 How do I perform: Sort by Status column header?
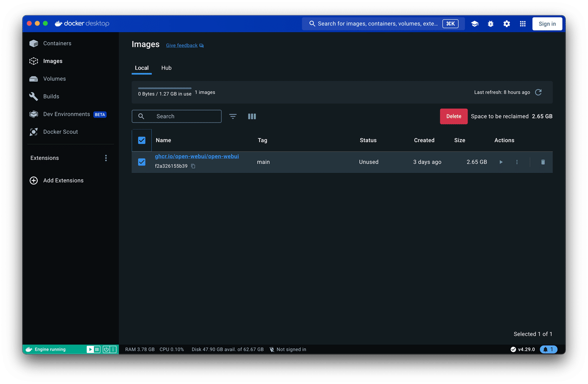pyautogui.click(x=368, y=140)
